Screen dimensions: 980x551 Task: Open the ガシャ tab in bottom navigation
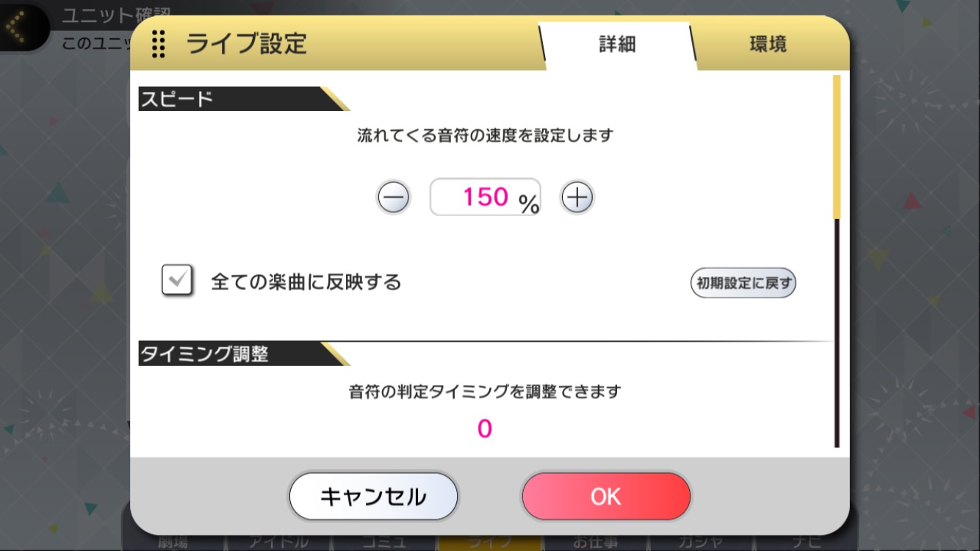coord(702,542)
